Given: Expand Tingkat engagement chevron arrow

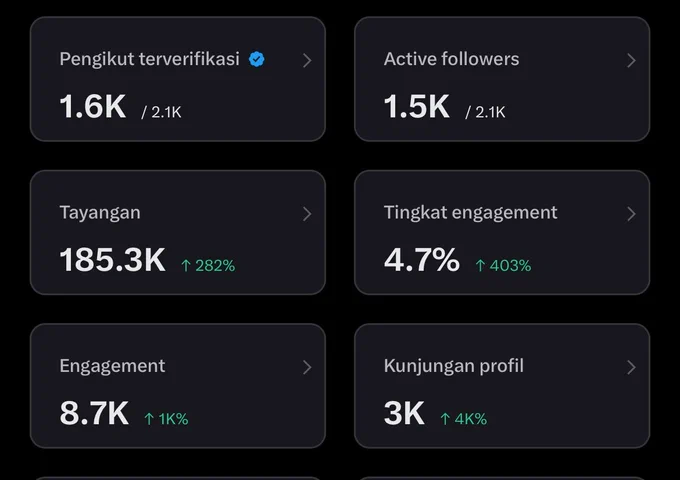Looking at the screenshot, I should [631, 214].
